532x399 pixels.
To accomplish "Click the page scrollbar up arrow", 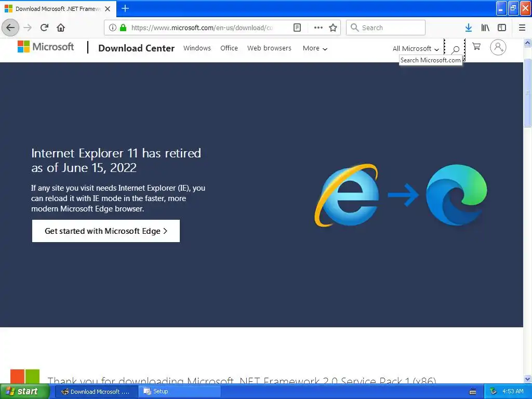I will pos(528,43).
